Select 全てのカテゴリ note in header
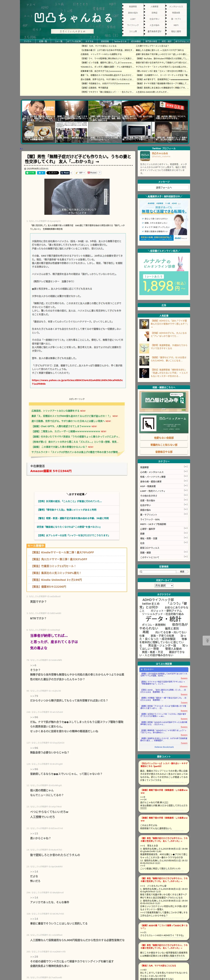Viewport: 210px width, 980px height. (x=154, y=31)
